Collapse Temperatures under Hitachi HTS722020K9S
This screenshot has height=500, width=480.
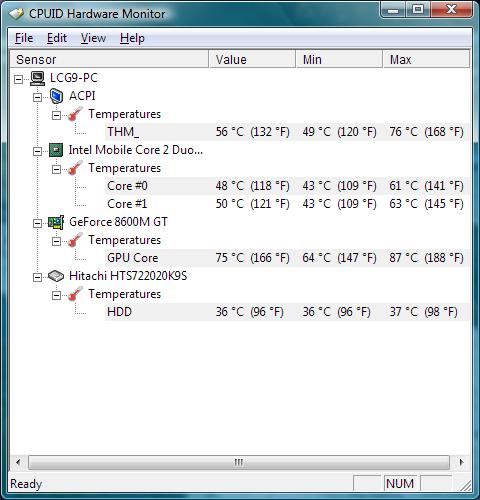[57, 295]
